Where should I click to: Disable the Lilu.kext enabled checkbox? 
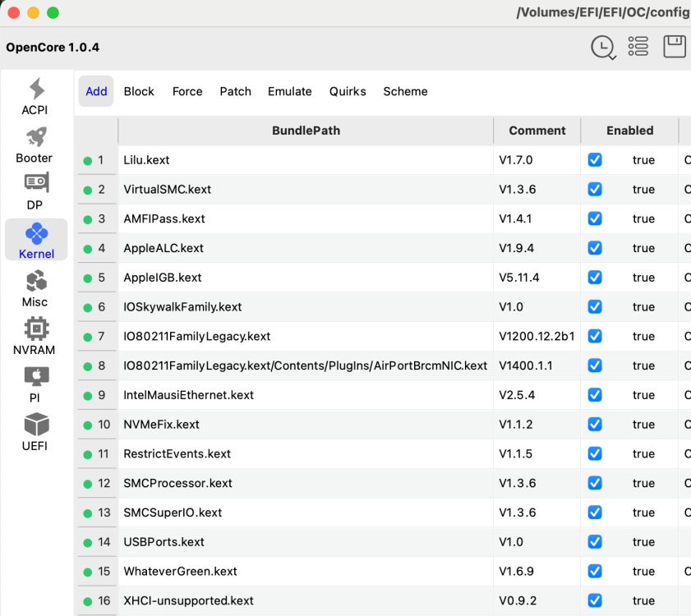(x=595, y=159)
